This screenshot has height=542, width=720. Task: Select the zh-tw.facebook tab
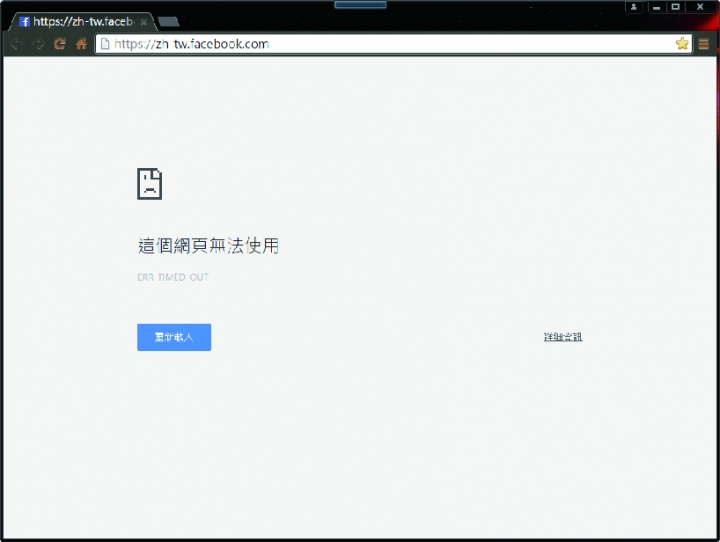pos(83,22)
